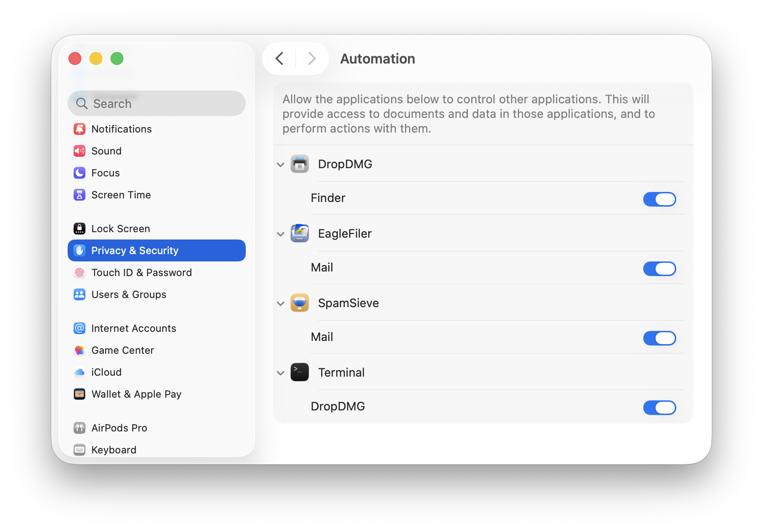Screen dimensions: 763x532
Task: Collapse the DropDMG disclosure chevron
Action: tap(280, 164)
